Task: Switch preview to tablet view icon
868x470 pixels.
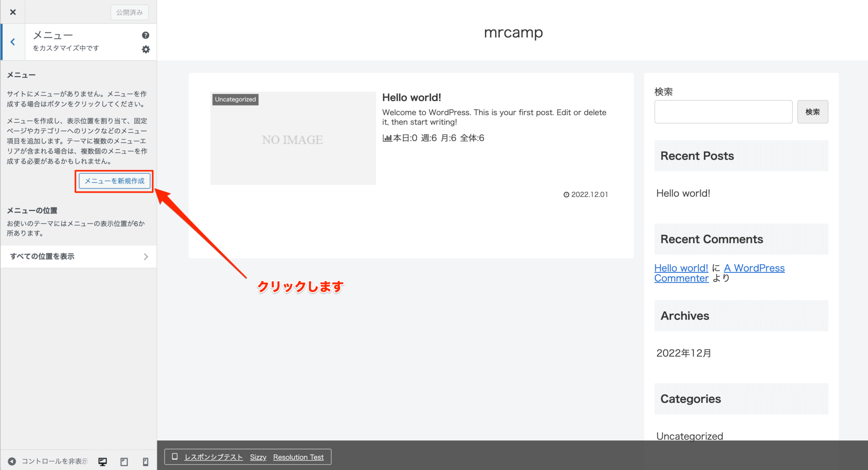Action: click(x=124, y=461)
